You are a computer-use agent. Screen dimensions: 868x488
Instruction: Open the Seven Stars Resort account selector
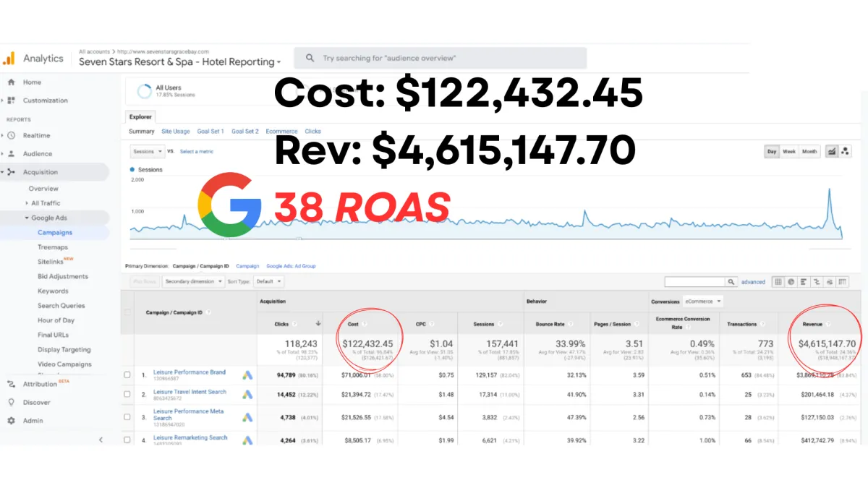click(x=179, y=61)
